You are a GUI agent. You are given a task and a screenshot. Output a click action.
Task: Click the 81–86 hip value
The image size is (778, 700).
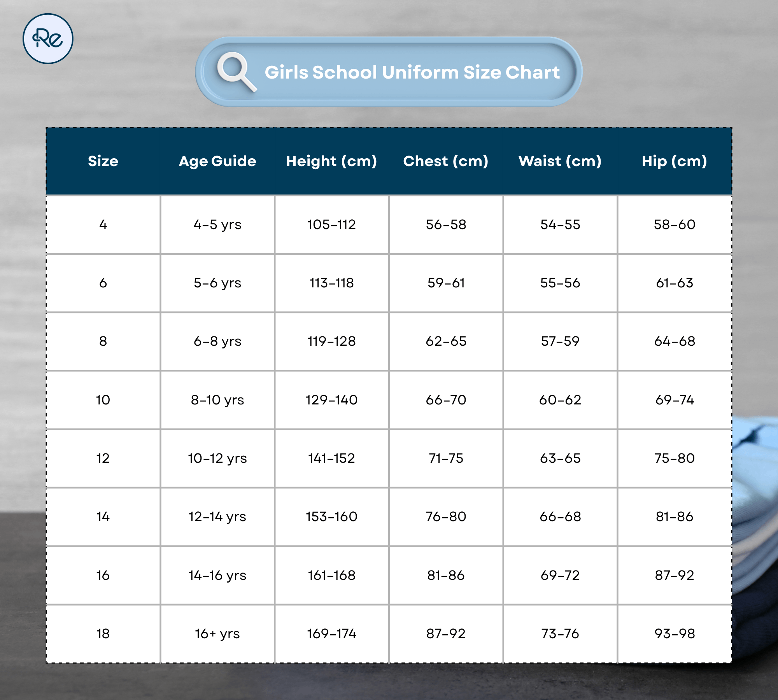pyautogui.click(x=674, y=516)
